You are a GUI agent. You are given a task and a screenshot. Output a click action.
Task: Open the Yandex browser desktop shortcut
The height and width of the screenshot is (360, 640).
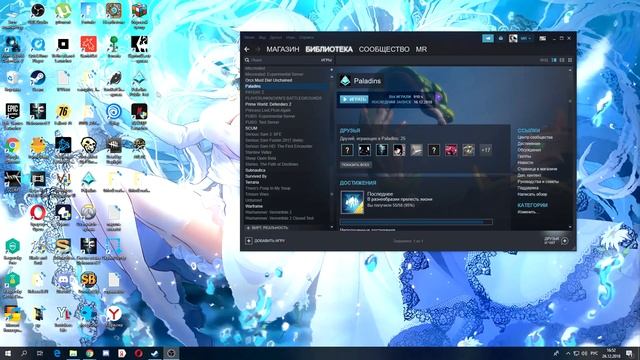pos(114,317)
